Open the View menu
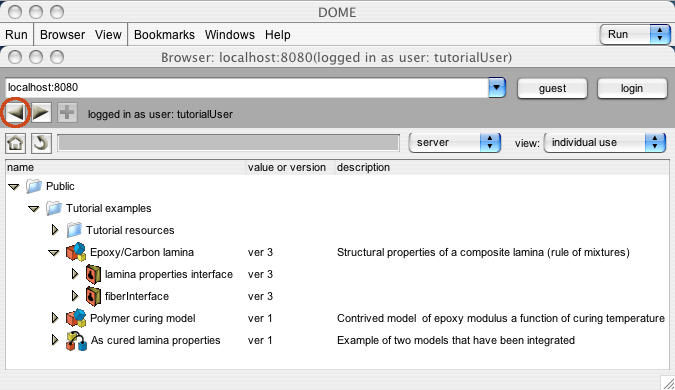The width and height of the screenshot is (675, 390). [x=108, y=34]
